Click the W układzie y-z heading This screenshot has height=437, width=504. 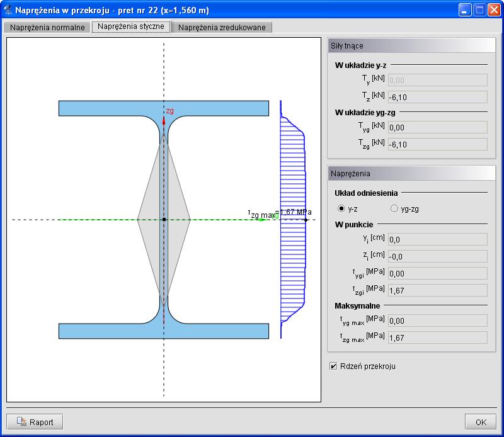coord(360,65)
